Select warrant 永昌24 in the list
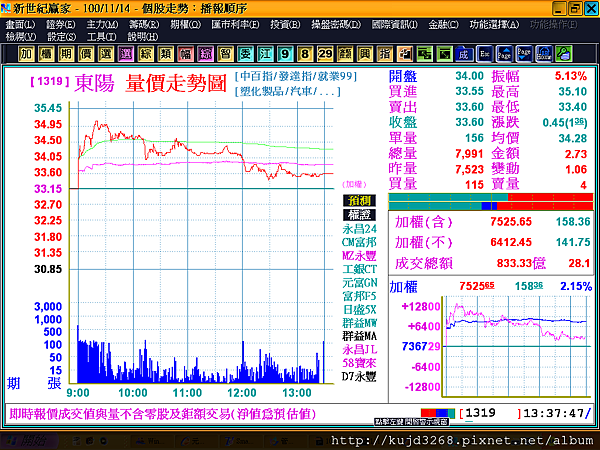 click(x=359, y=229)
